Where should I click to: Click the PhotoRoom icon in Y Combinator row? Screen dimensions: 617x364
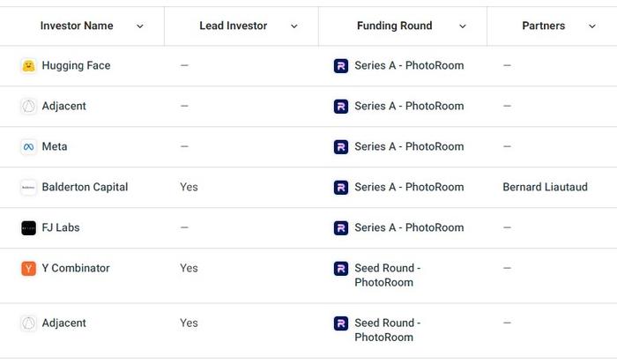tap(341, 269)
